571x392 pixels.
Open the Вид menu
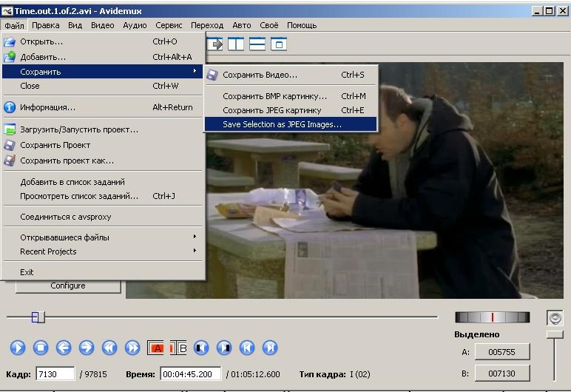(x=75, y=25)
